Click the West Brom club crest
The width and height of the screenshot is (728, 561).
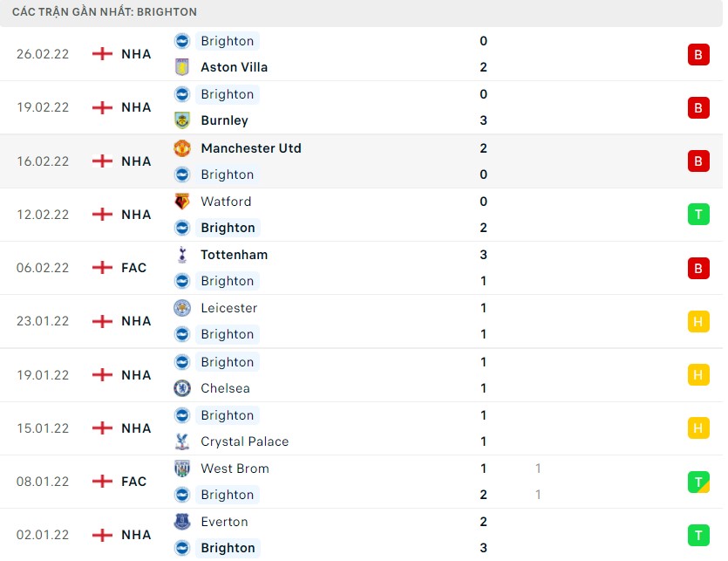(182, 469)
